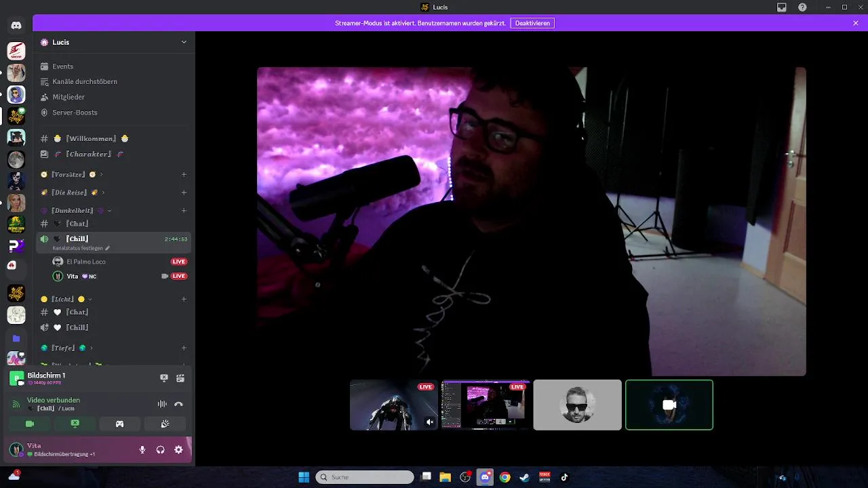Open Discord direct messages home icon

click(16, 26)
